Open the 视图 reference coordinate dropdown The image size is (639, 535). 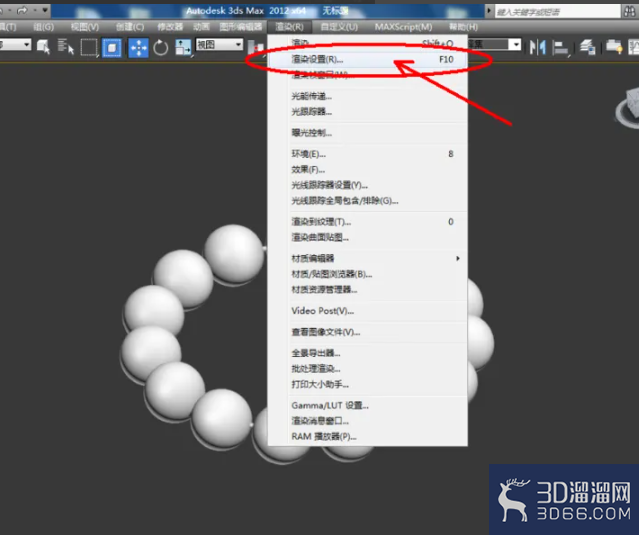[x=220, y=44]
